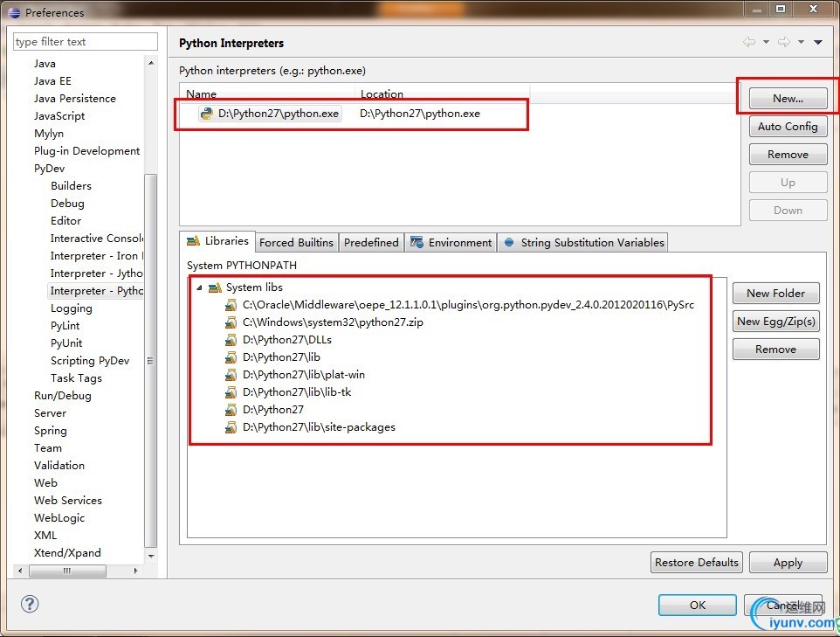Confirm with the OK button

tap(698, 605)
